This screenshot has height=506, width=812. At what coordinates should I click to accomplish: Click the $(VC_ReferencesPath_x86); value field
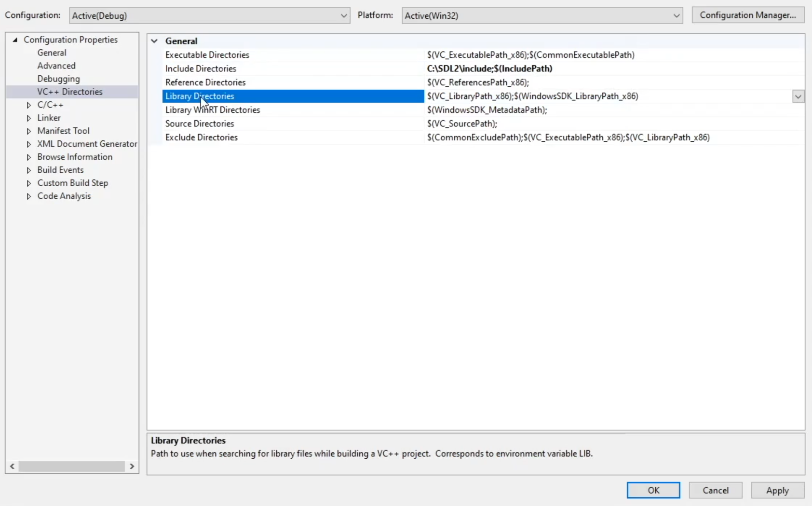[478, 82]
